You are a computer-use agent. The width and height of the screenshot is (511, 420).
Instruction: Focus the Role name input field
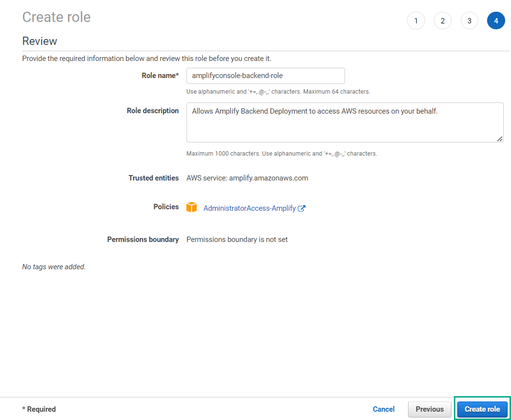[266, 76]
